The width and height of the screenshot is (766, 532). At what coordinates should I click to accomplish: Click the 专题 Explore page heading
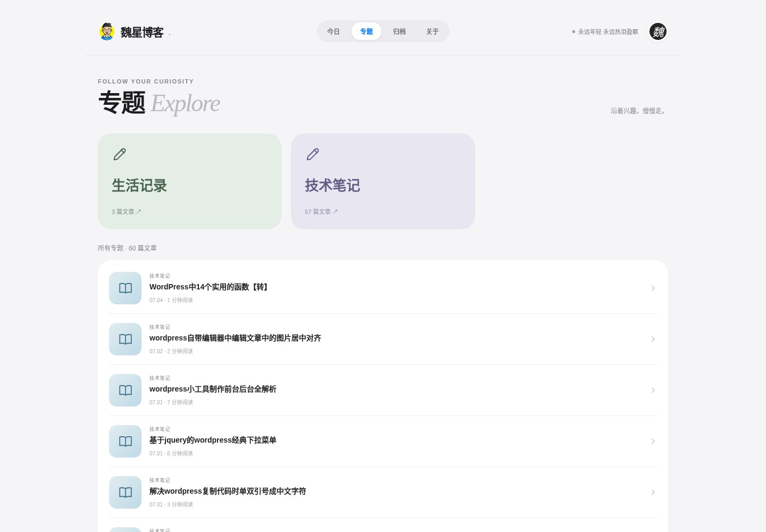pyautogui.click(x=159, y=103)
